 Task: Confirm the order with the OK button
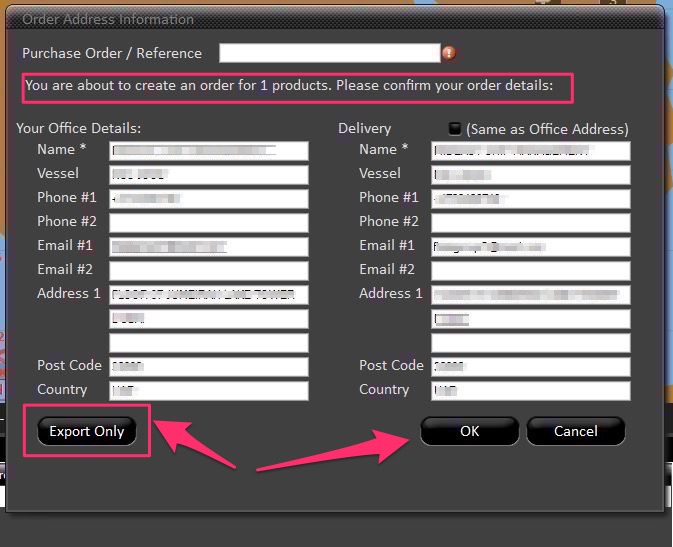click(469, 431)
